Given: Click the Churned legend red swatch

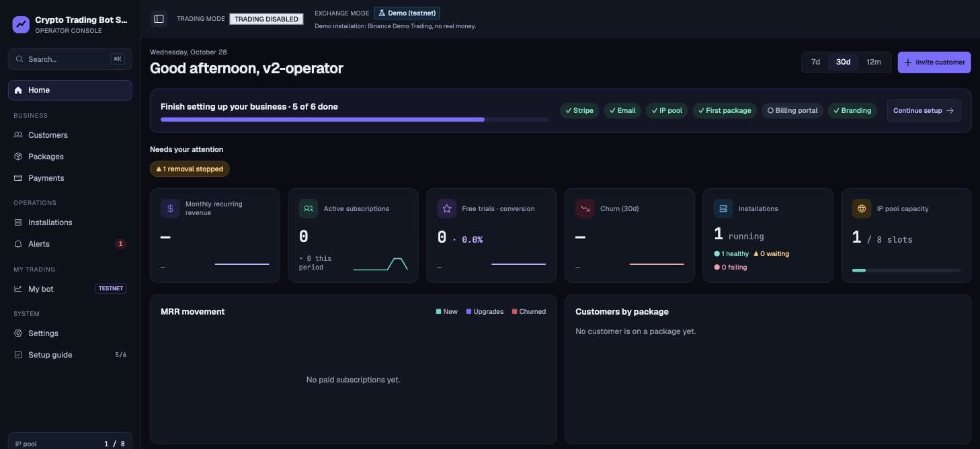Looking at the screenshot, I should click(515, 312).
